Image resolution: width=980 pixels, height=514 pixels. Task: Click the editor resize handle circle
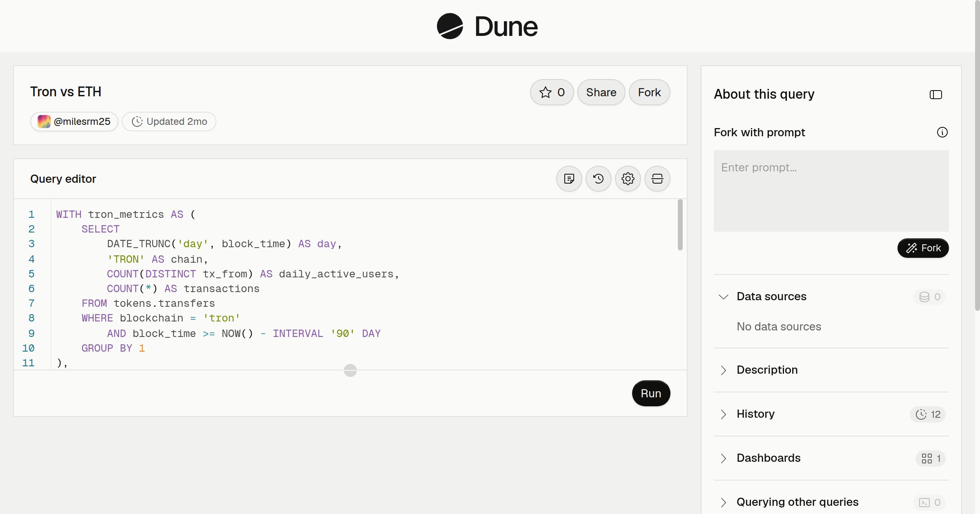[350, 370]
